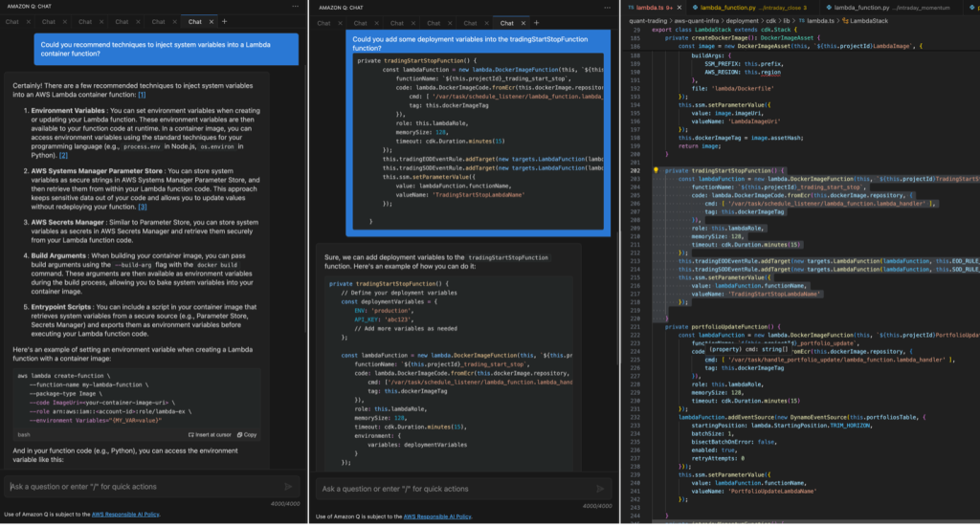980x527 pixels.
Task: Add a new chat tab in middle Amazon Q panel
Action: click(x=536, y=23)
